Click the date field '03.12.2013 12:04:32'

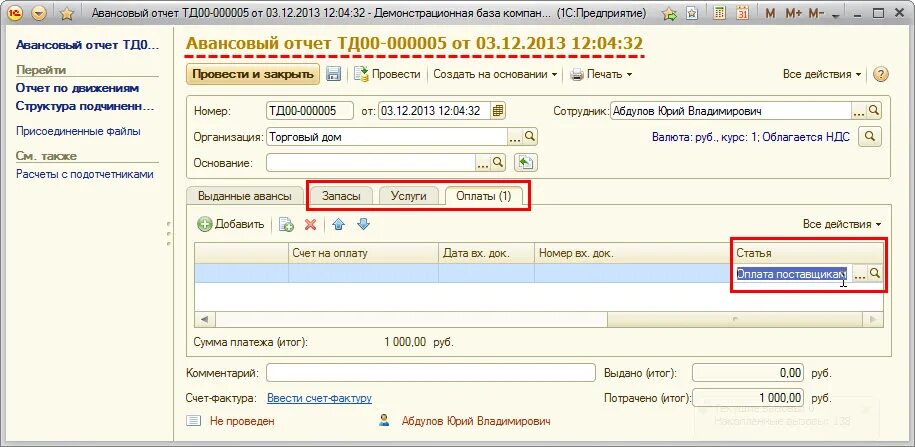434,111
